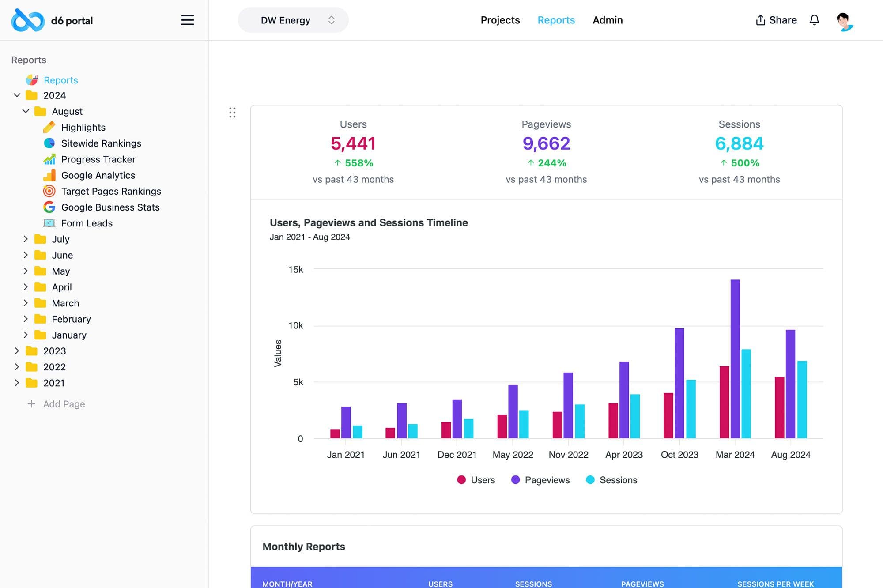
Task: Toggle the Pageviews series in chart legend
Action: click(540, 480)
